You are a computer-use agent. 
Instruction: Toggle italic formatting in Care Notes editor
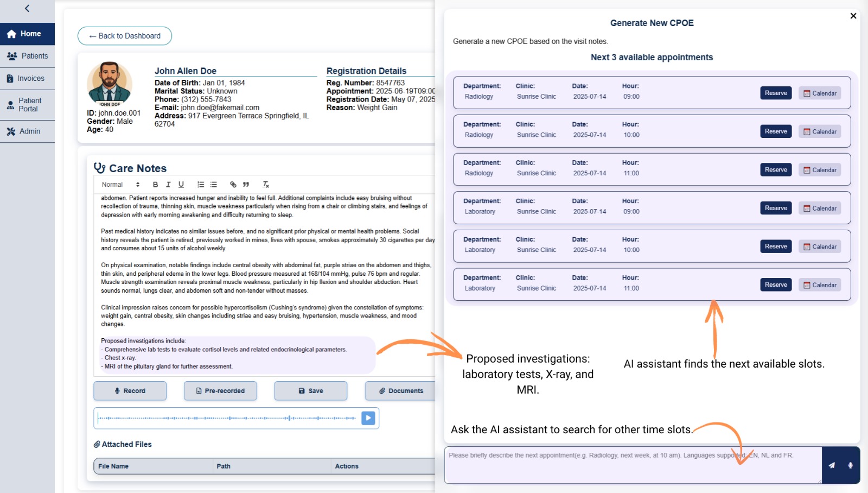168,185
